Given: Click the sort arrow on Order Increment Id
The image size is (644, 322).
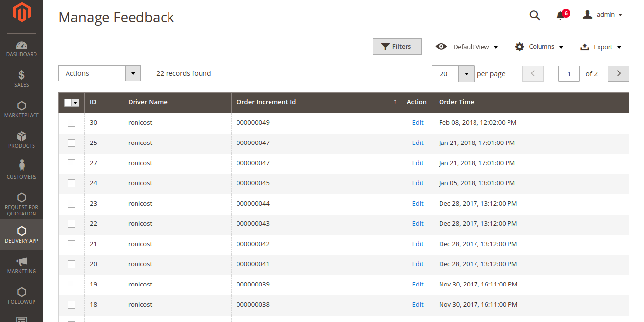Looking at the screenshot, I should coord(395,102).
